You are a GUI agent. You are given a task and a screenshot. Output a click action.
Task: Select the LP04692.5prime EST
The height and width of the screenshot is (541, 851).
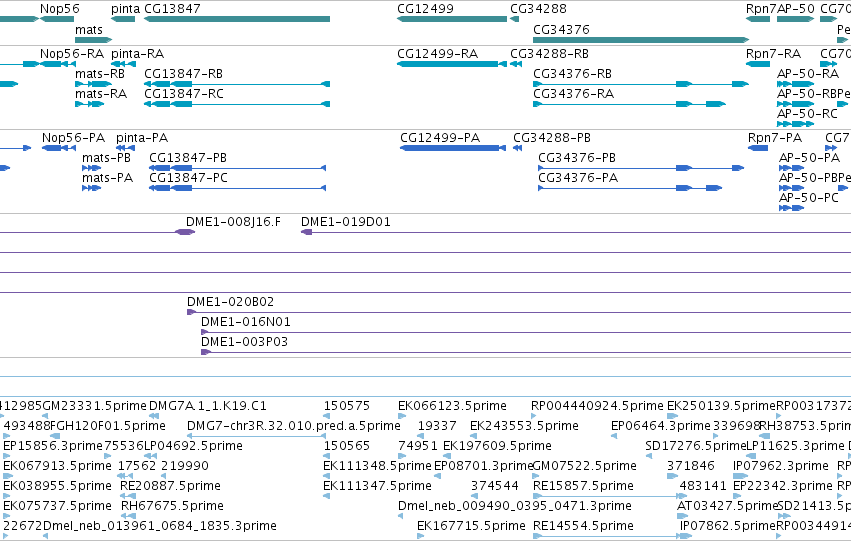150,456
